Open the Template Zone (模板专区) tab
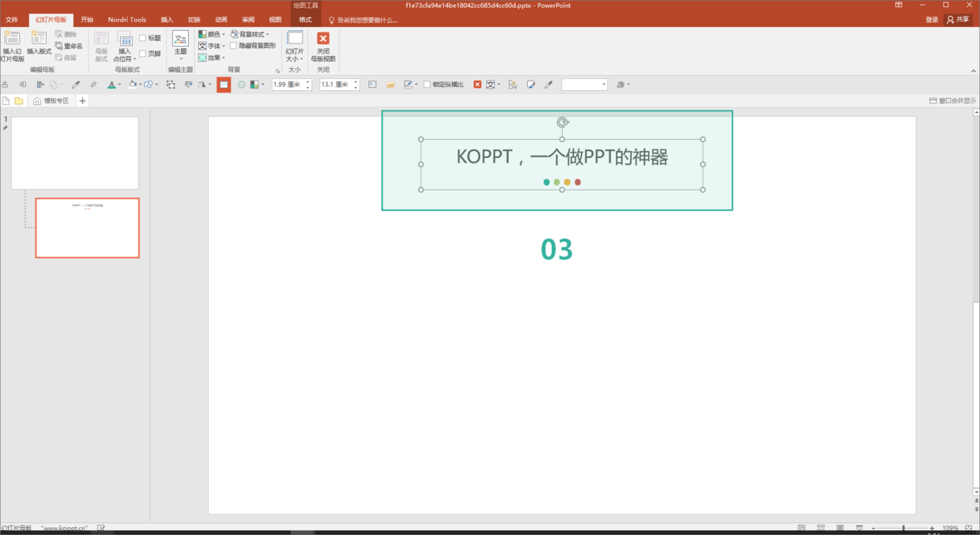 pos(51,100)
